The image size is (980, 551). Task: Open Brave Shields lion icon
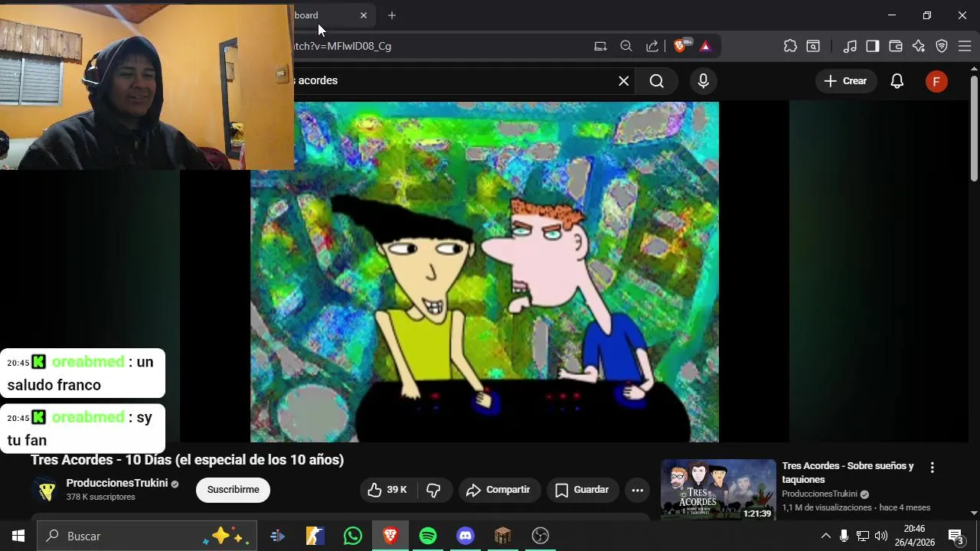680,46
